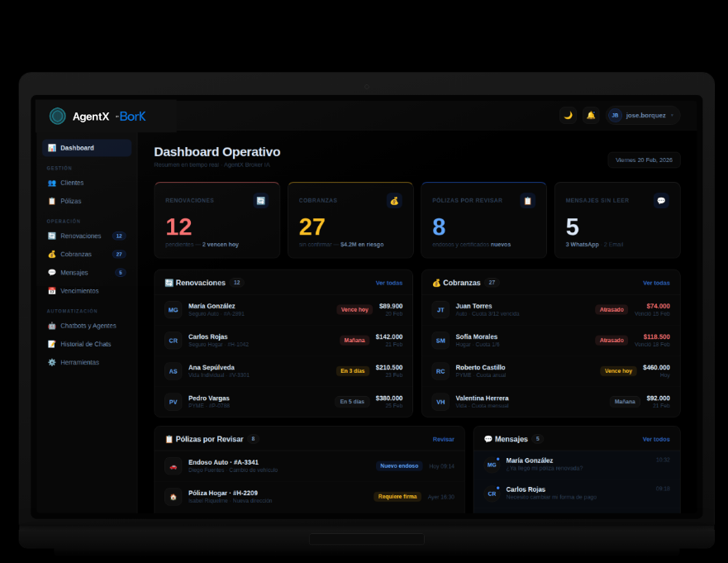Open María González renewal row avatar MG

point(173,310)
